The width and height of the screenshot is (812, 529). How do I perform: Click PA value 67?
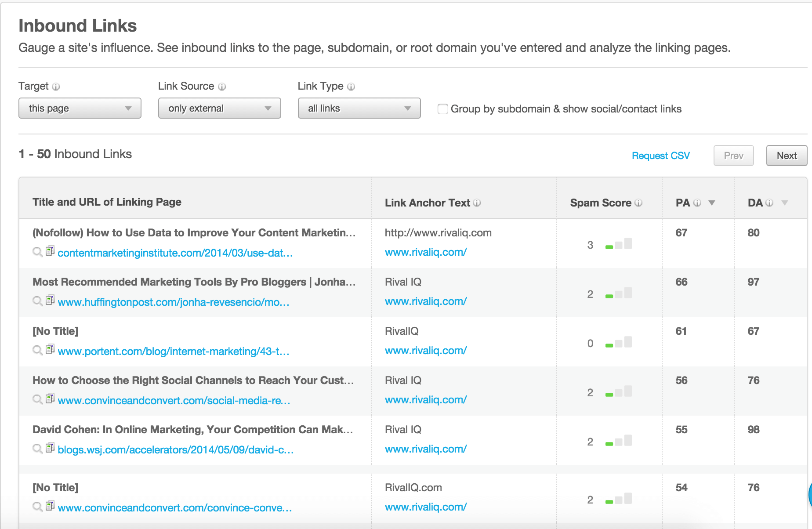coord(681,233)
